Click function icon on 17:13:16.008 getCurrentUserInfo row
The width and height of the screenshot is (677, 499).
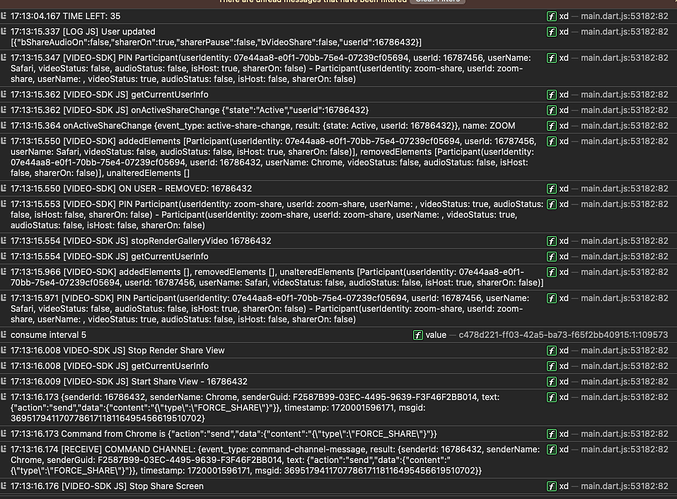(x=551, y=366)
